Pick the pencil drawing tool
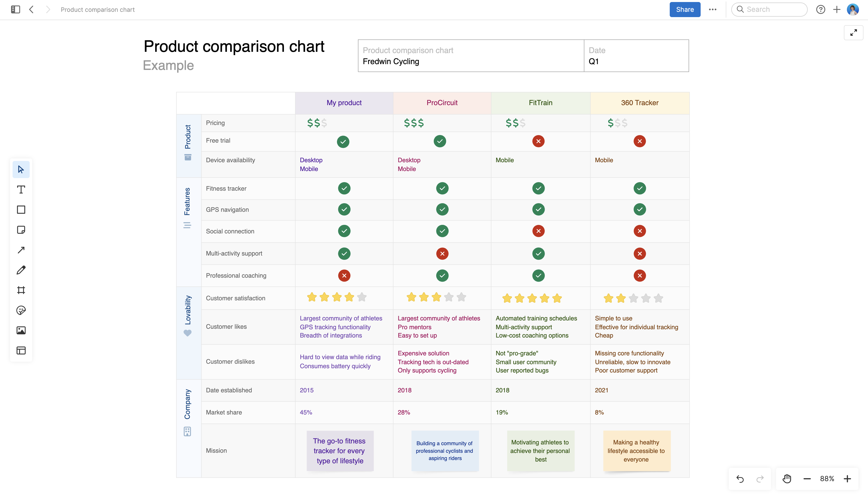 coord(21,270)
